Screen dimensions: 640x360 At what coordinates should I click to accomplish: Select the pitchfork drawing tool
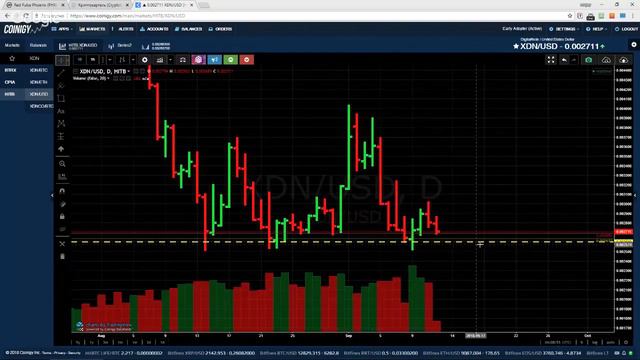61,86
